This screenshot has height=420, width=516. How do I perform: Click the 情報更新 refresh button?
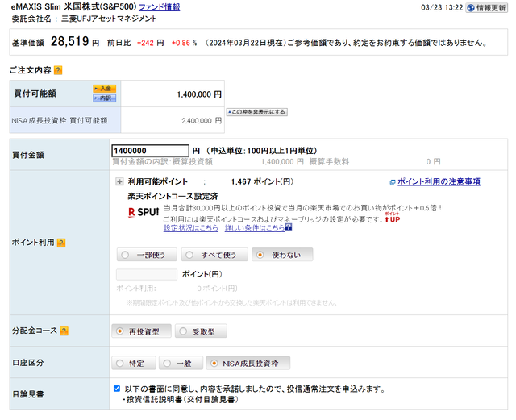(487, 8)
